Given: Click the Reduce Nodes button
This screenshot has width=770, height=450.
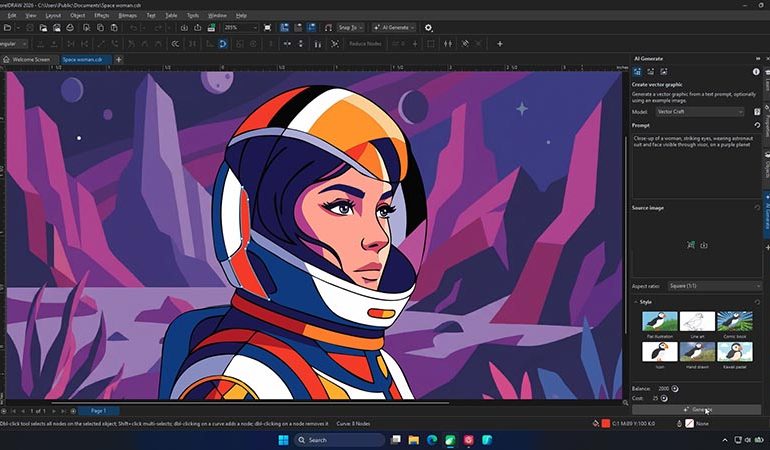Looking at the screenshot, I should coord(365,44).
